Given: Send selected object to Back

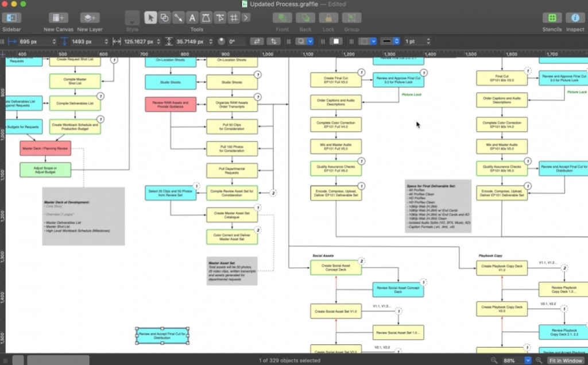Looking at the screenshot, I should click(x=305, y=18).
